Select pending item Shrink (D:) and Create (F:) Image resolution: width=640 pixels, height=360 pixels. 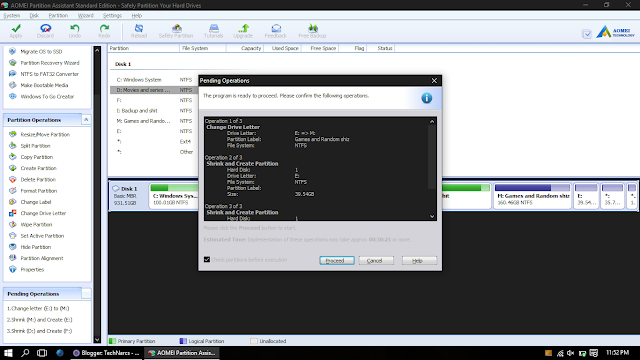(40, 331)
